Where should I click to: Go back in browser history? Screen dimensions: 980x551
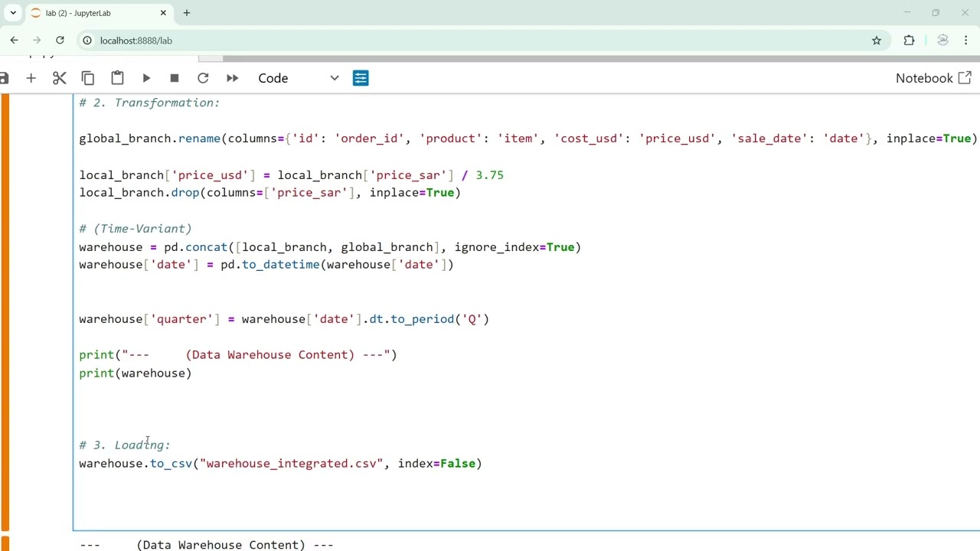click(x=14, y=41)
